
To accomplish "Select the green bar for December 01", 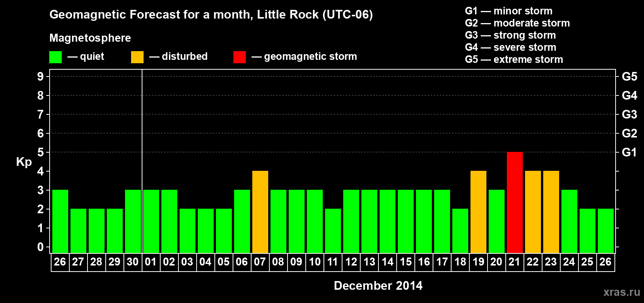I will (x=151, y=221).
